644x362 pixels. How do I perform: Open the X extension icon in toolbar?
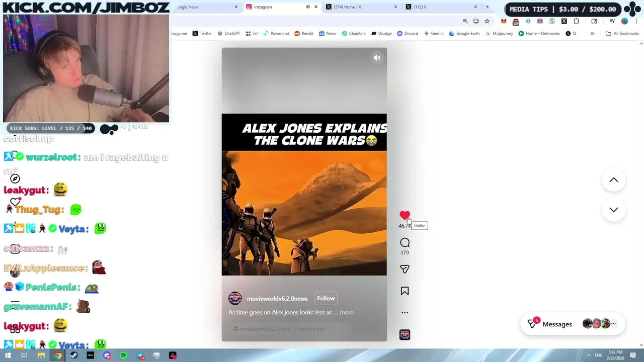[x=564, y=21]
